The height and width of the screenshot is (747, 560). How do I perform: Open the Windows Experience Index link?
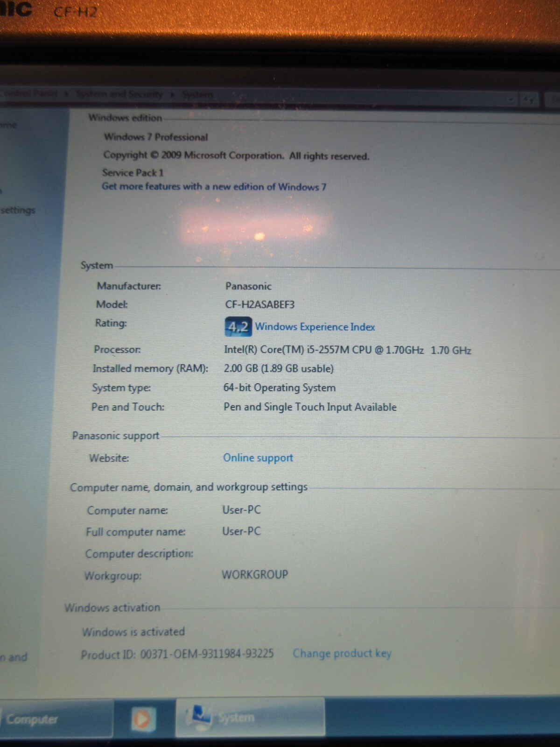pyautogui.click(x=315, y=327)
